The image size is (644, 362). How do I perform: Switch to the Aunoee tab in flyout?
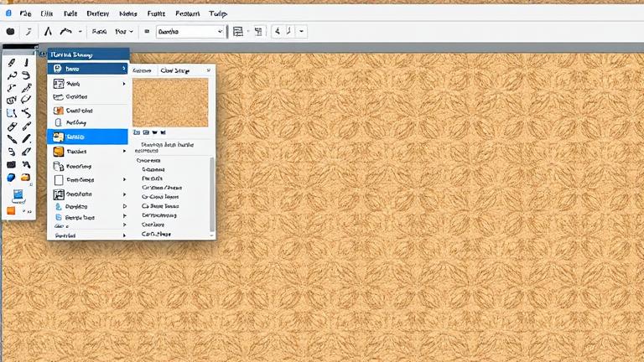click(x=142, y=70)
